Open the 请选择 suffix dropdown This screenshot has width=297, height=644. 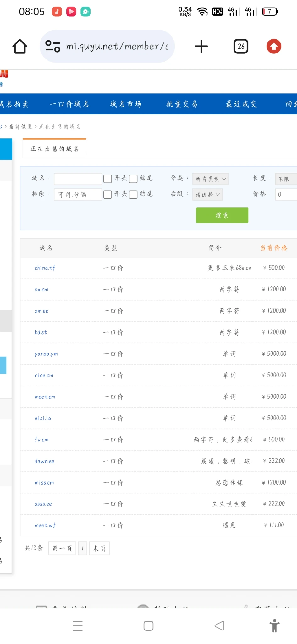tap(207, 195)
